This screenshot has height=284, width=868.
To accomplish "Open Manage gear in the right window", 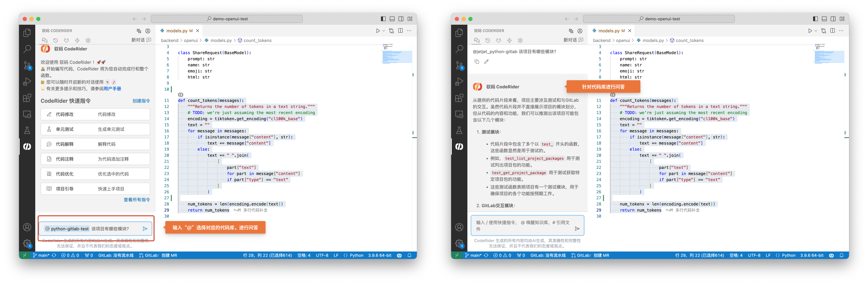I will point(459,243).
